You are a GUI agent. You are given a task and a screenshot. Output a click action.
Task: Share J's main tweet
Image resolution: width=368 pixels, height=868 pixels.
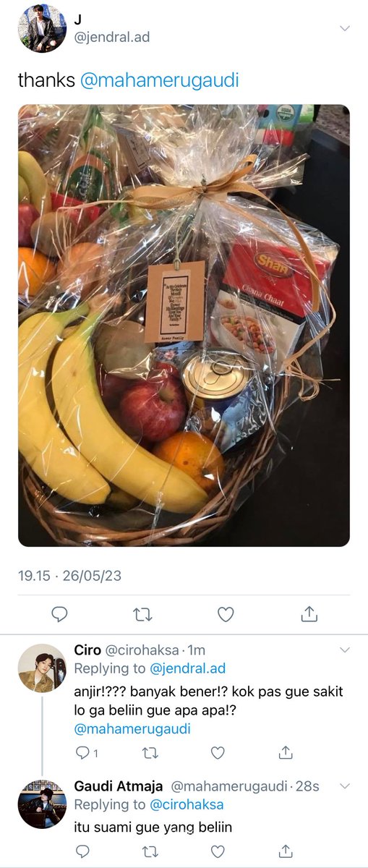[x=309, y=613]
